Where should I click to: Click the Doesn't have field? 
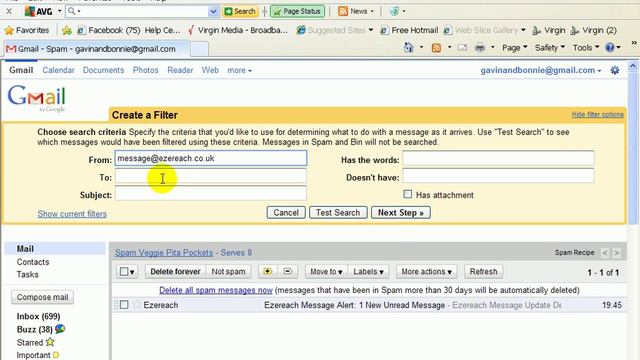(498, 176)
